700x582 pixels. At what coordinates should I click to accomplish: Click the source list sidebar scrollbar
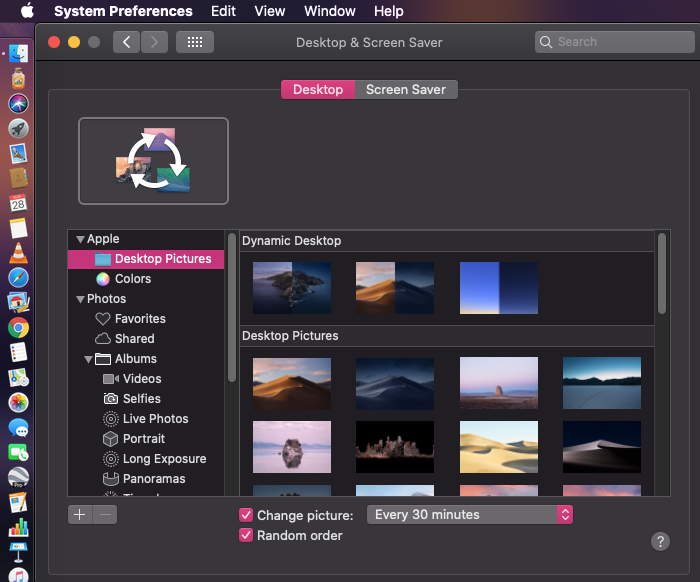click(x=232, y=308)
